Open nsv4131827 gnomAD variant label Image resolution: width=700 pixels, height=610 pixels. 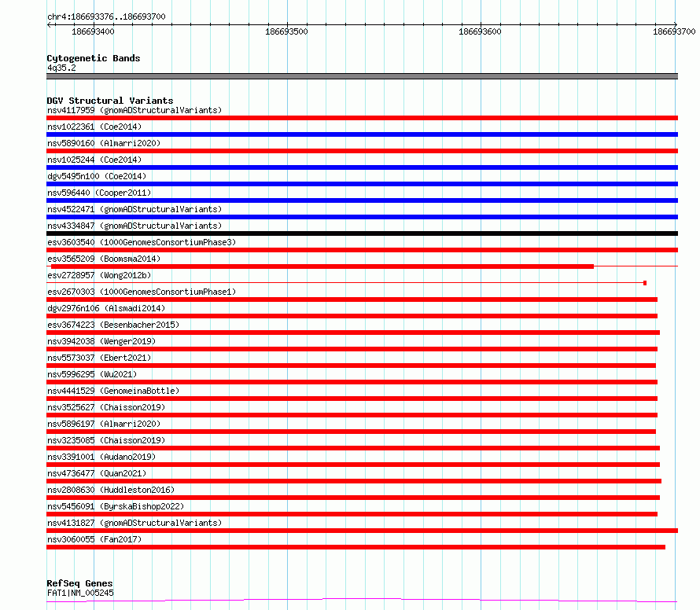134,523
